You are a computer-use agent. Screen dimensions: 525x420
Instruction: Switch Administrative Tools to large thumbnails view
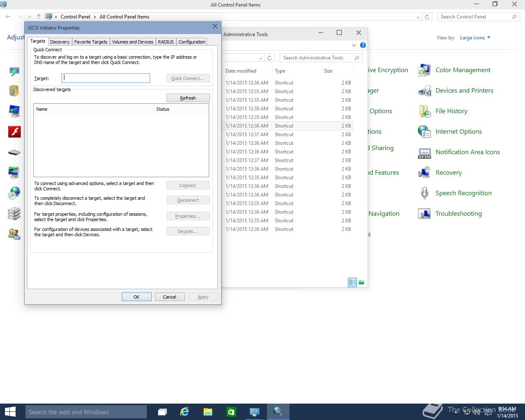(x=361, y=282)
